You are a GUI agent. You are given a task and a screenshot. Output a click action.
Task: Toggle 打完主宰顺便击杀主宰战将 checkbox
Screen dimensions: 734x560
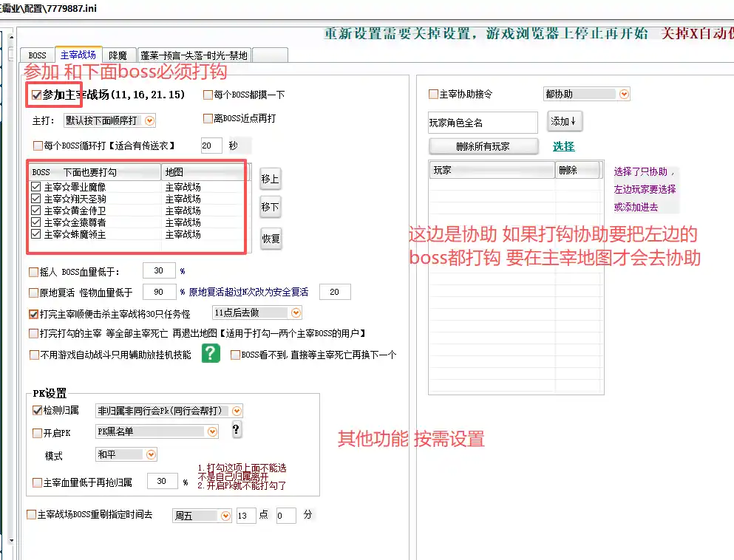click(33, 314)
